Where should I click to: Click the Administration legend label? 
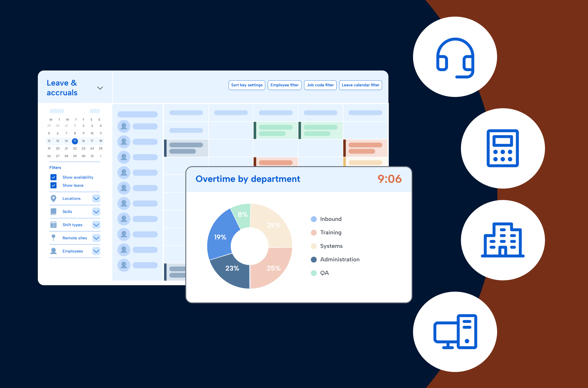pos(340,260)
